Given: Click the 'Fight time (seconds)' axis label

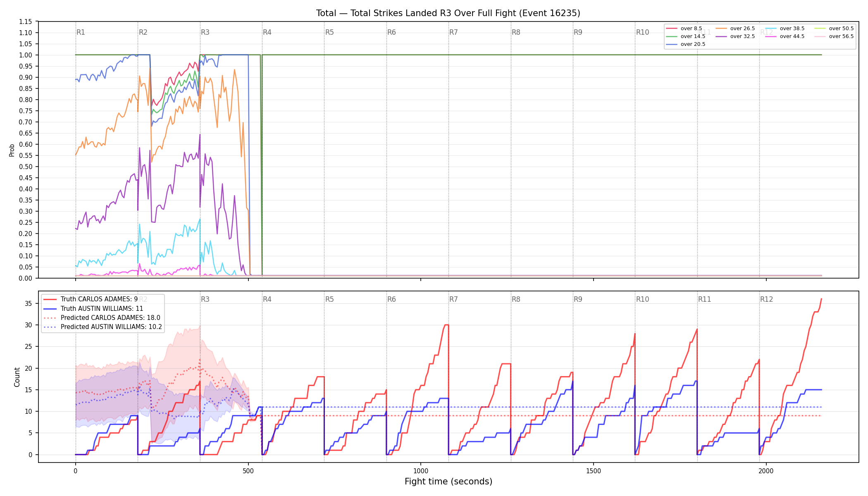Looking at the screenshot, I should point(448,482).
